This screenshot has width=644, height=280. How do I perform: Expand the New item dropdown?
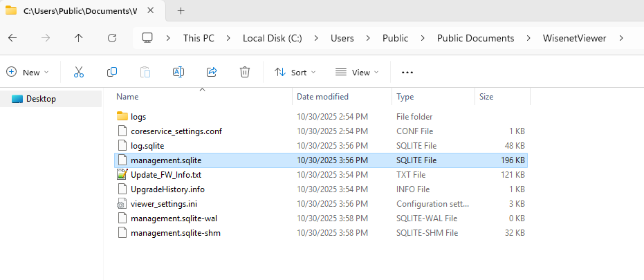click(x=28, y=72)
